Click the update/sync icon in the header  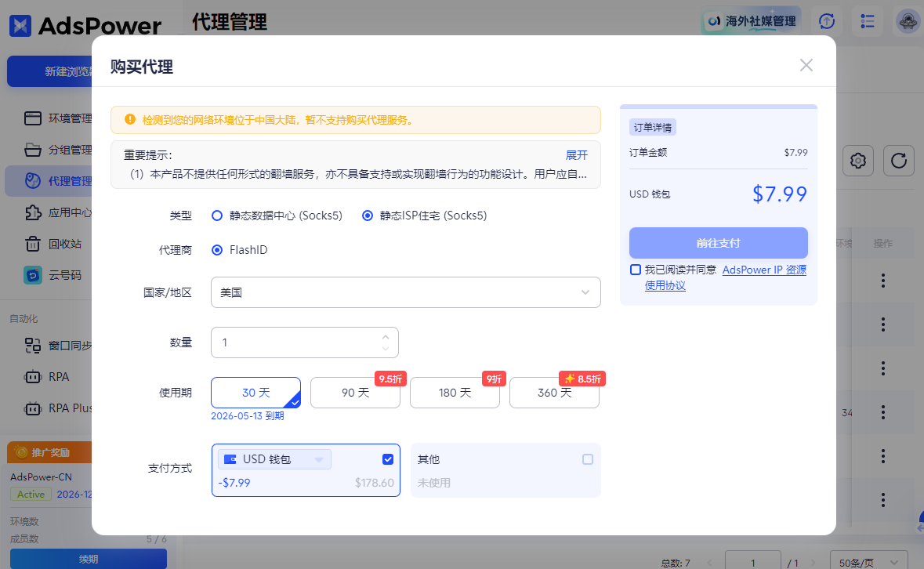point(826,21)
